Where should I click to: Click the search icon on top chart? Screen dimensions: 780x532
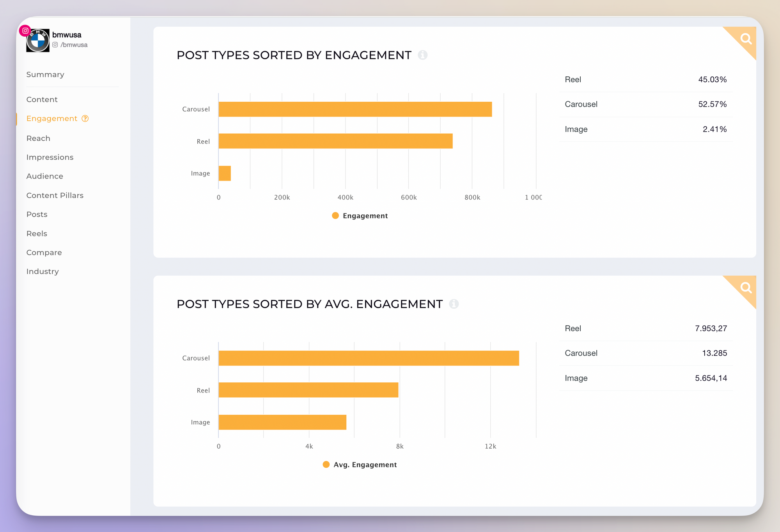[x=746, y=39]
